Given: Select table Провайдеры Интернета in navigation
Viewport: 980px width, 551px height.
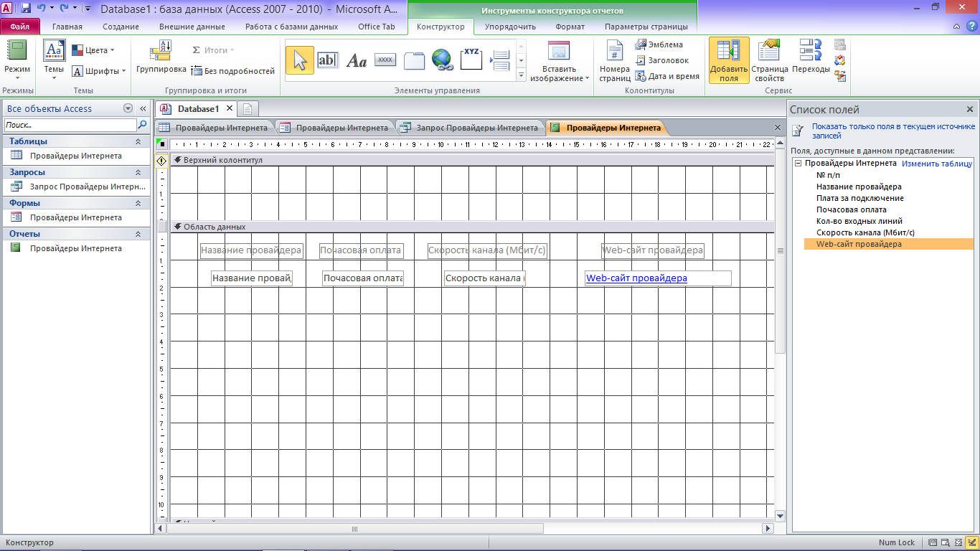Looking at the screenshot, I should click(x=75, y=156).
